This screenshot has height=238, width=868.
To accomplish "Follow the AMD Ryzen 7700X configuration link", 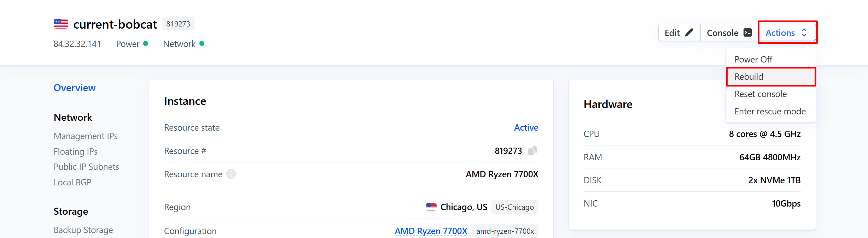I will pos(431,231).
